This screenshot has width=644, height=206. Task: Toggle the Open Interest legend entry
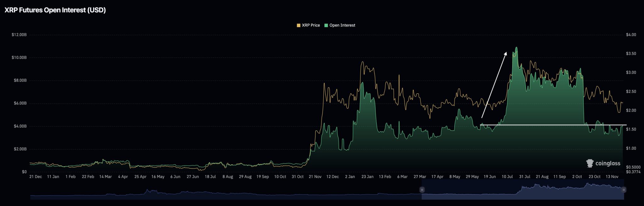click(340, 25)
